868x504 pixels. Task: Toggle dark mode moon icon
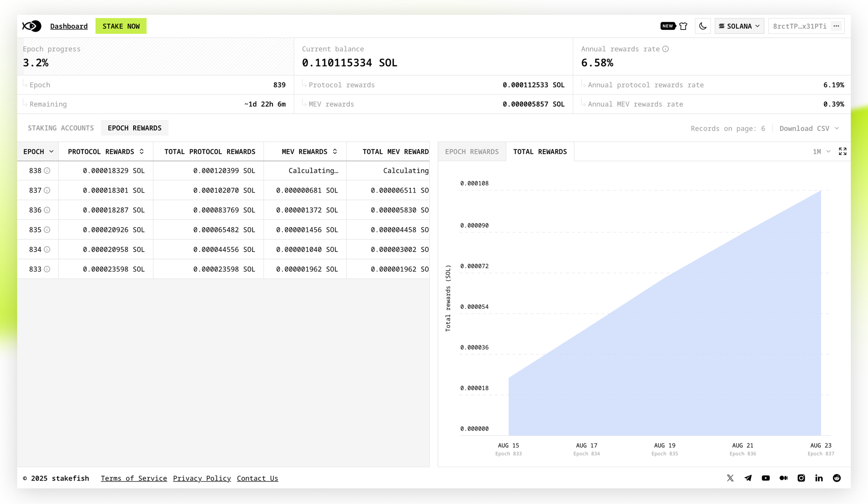(703, 26)
